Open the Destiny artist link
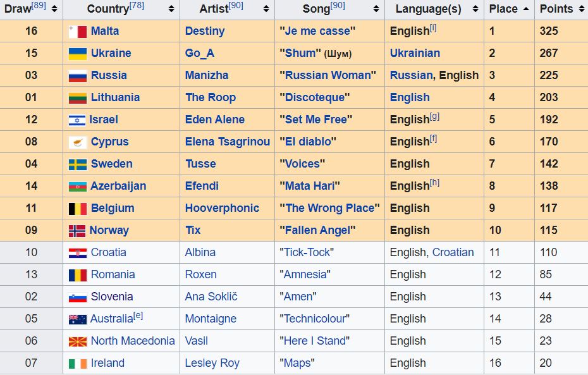The width and height of the screenshot is (588, 375). tap(205, 31)
